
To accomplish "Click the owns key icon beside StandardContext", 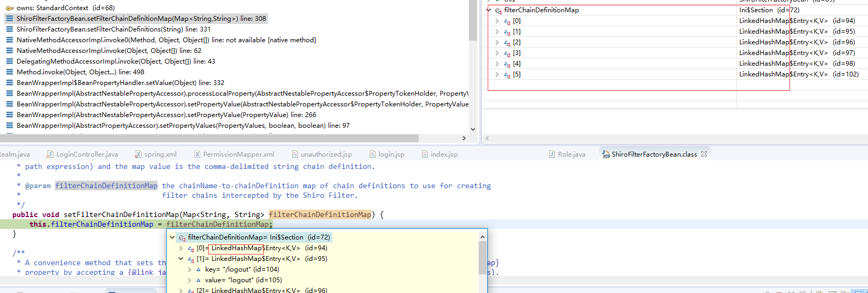I will 10,8.
